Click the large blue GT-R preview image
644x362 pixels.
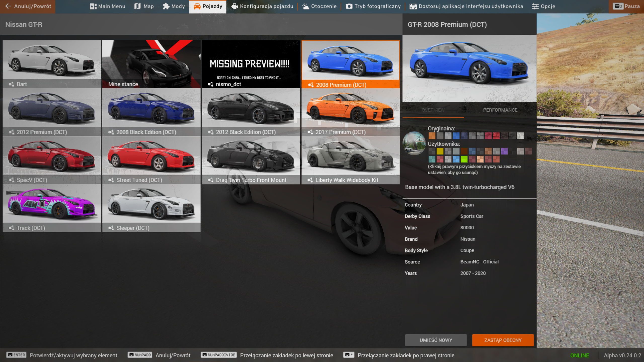tap(469, 68)
